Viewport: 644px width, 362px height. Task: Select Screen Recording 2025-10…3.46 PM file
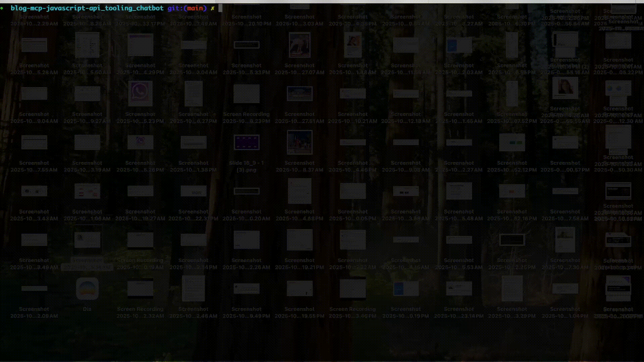pyautogui.click(x=353, y=288)
